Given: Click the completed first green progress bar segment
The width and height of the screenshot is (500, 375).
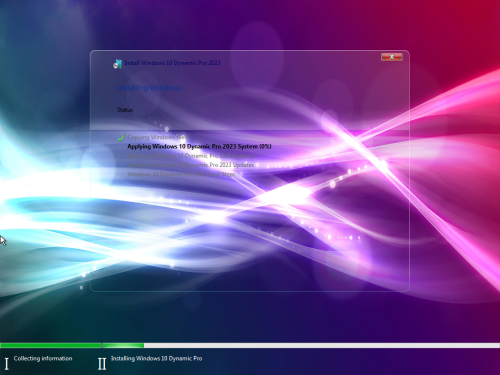Looking at the screenshot, I should 51,346.
